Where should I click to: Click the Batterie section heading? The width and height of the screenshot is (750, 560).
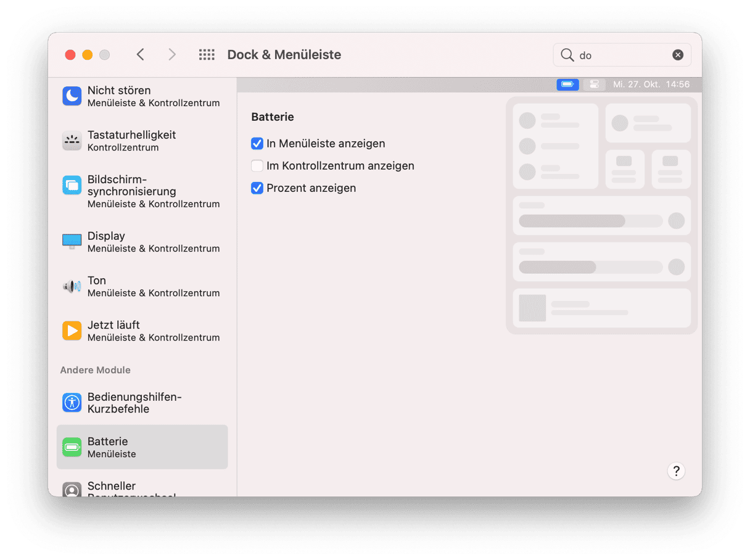pos(273,117)
